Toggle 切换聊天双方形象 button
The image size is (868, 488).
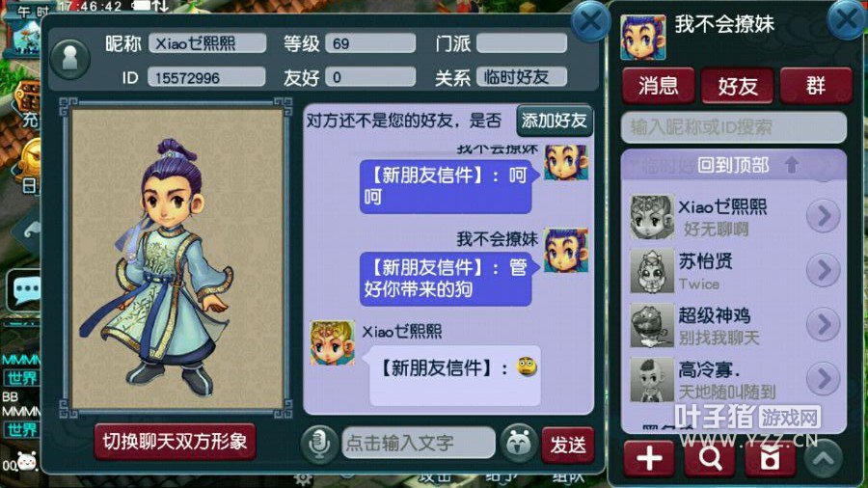pyautogui.click(x=175, y=442)
